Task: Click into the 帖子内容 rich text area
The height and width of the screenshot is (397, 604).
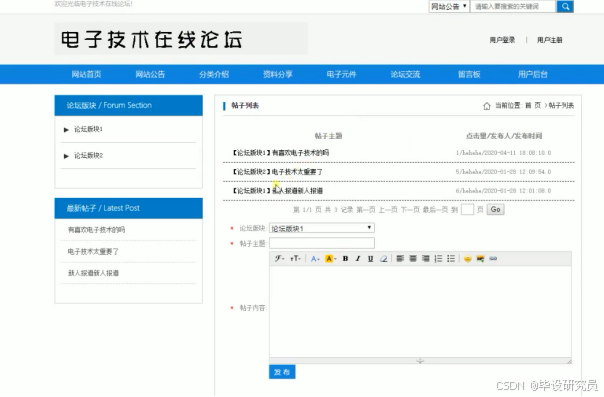Action: (420, 312)
